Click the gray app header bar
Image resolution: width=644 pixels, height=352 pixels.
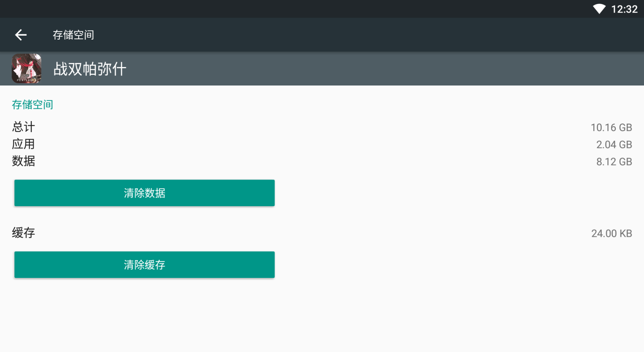(322, 68)
